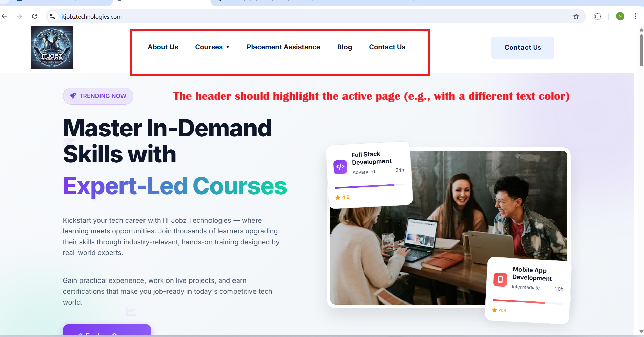Open the green N profile avatar
644x337 pixels.
point(620,16)
